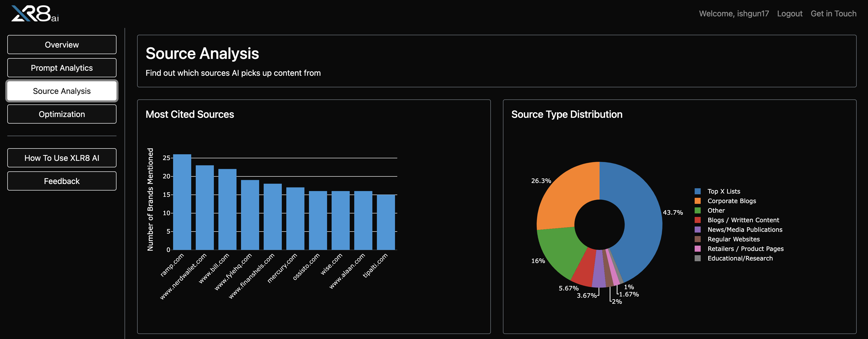Click the mercury.com bar

point(295,218)
